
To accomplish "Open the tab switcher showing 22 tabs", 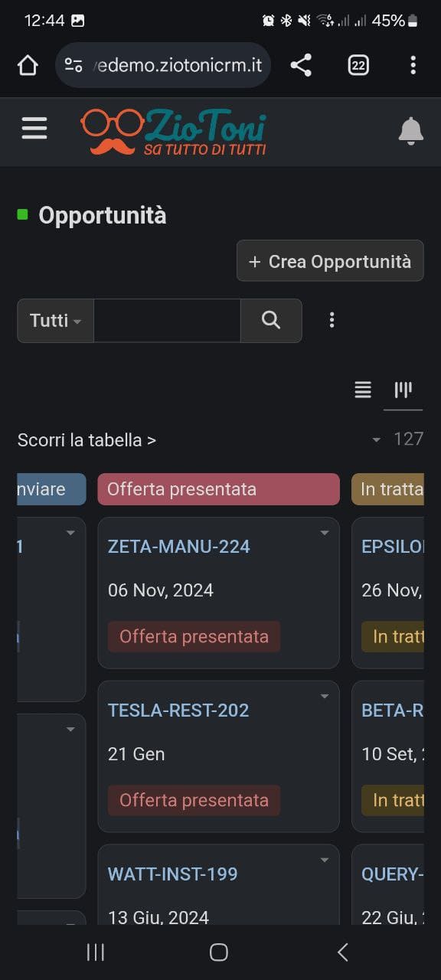I will 358,65.
